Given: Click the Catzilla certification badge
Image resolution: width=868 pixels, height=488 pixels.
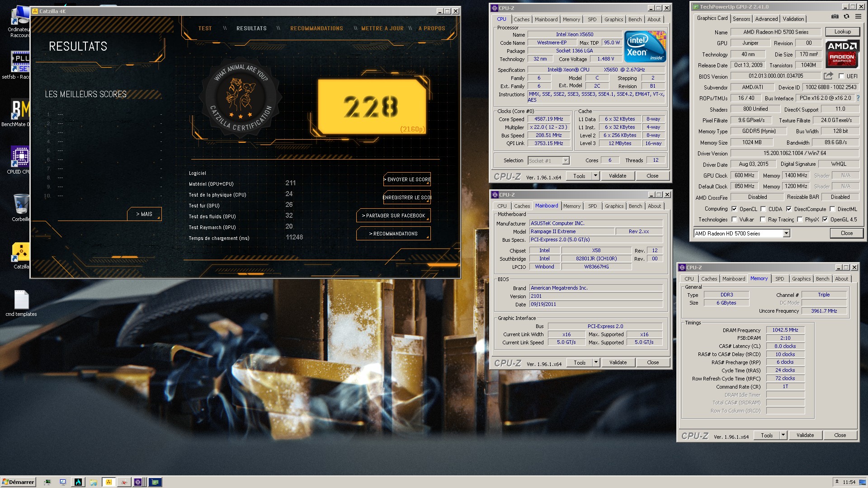Looking at the screenshot, I should point(241,97).
